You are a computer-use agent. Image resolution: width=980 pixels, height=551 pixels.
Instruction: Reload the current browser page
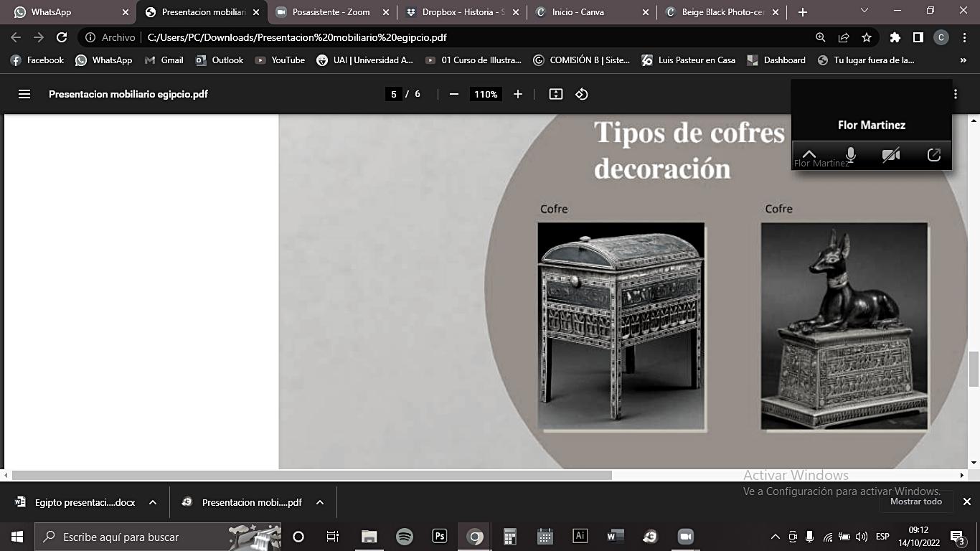[62, 37]
